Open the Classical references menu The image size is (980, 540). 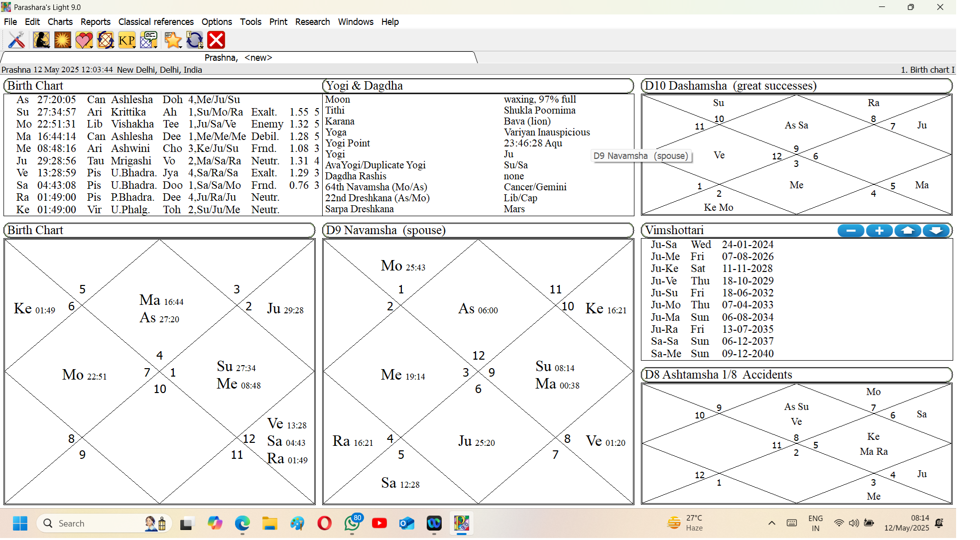pyautogui.click(x=156, y=22)
